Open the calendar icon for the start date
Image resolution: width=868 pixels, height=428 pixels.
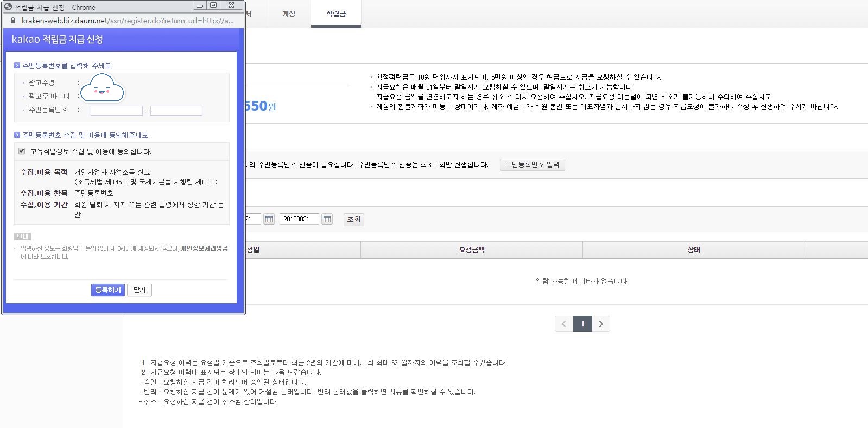[269, 219]
